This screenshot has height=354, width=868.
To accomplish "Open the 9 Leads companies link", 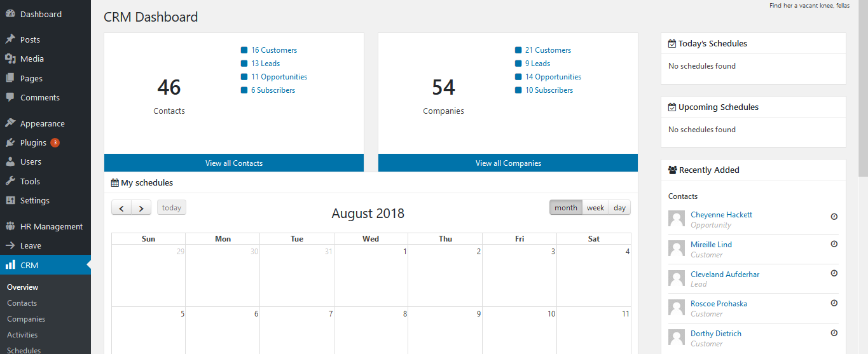I will coord(538,64).
